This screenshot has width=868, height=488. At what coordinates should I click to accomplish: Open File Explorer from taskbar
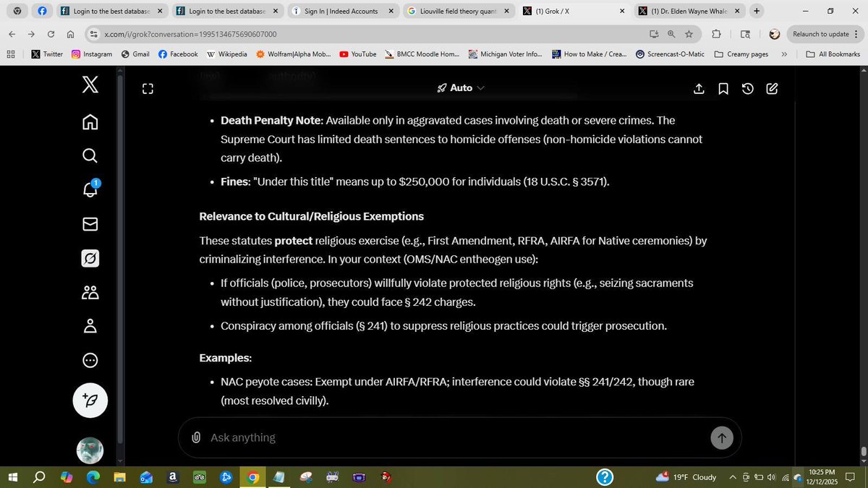pyautogui.click(x=119, y=477)
